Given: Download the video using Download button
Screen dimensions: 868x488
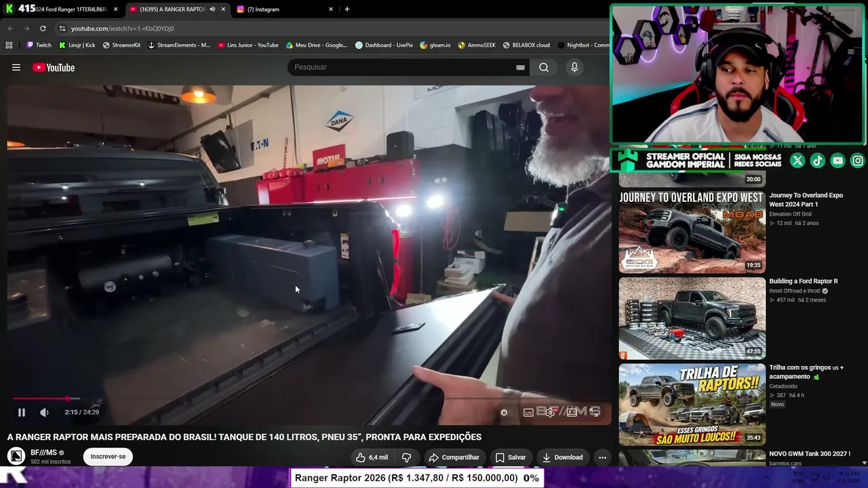Looking at the screenshot, I should (x=563, y=457).
